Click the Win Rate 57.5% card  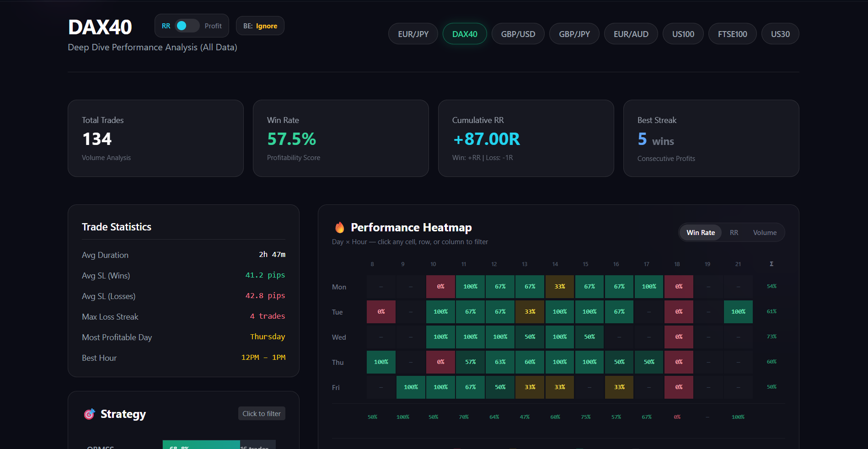pos(341,138)
